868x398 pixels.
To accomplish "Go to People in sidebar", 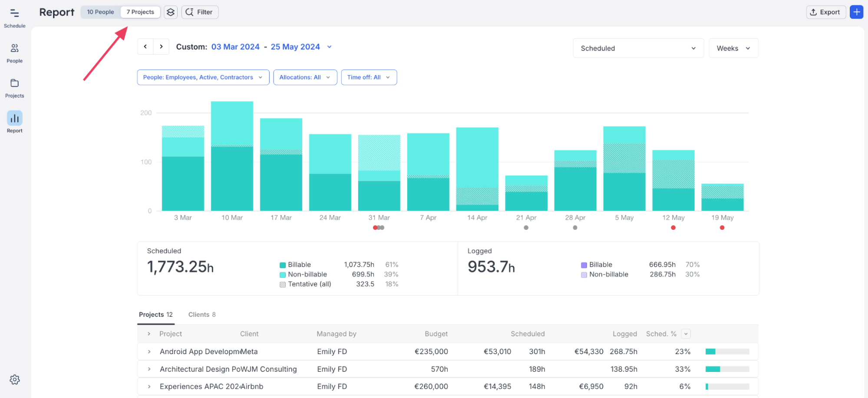I will 14,48.
